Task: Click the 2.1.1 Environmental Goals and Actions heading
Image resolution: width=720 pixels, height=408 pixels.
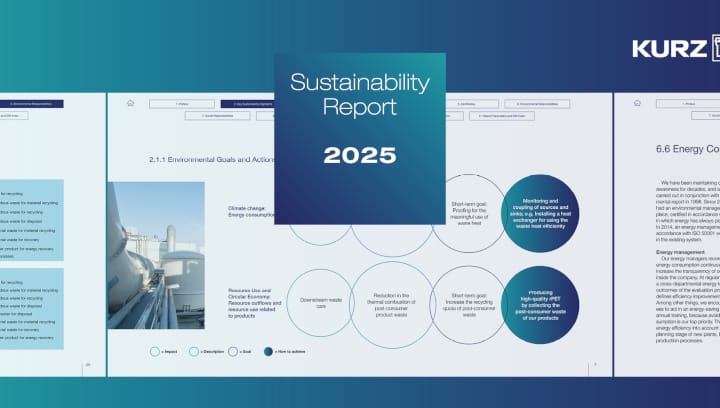Action: pos(212,160)
